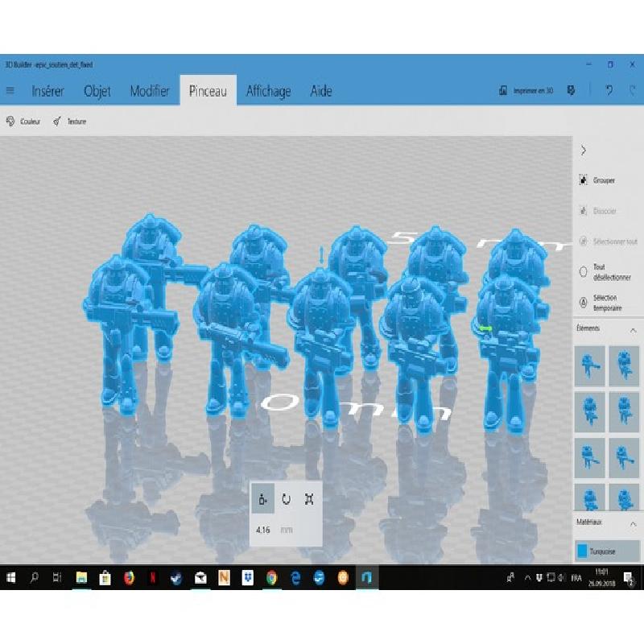The image size is (644, 644).
Task: Open File Explorer from taskbar
Action: (81, 578)
